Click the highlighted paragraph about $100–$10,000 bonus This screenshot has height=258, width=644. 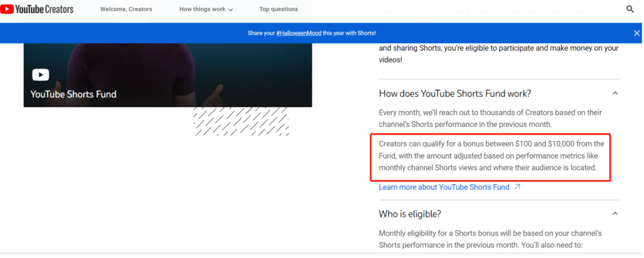click(491, 156)
